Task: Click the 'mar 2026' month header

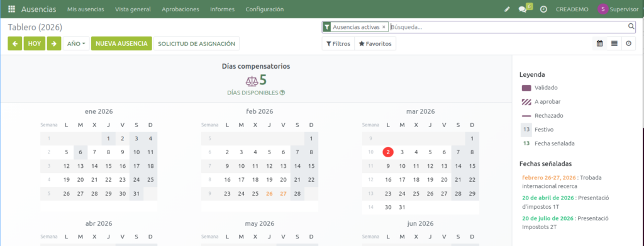Action: pos(421,111)
